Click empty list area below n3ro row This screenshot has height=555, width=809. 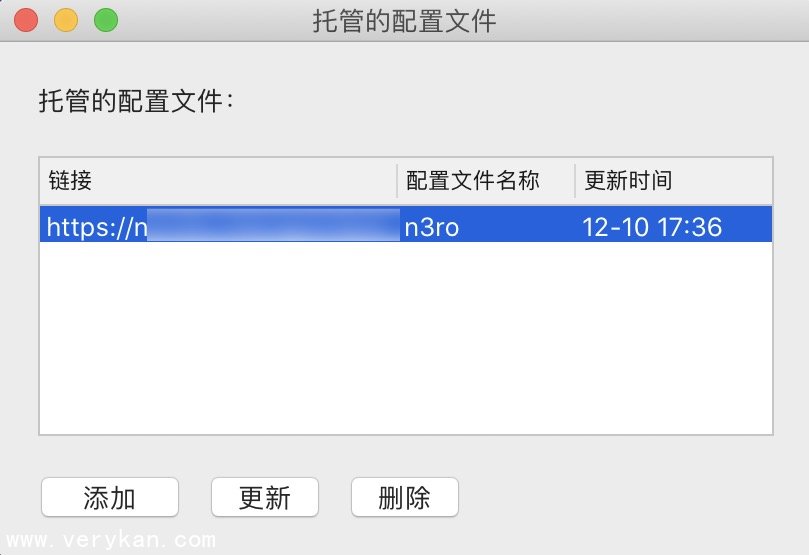[406, 338]
